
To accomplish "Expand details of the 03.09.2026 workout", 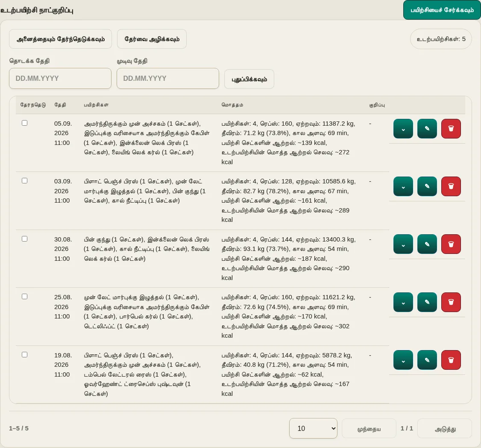I will (x=403, y=186).
